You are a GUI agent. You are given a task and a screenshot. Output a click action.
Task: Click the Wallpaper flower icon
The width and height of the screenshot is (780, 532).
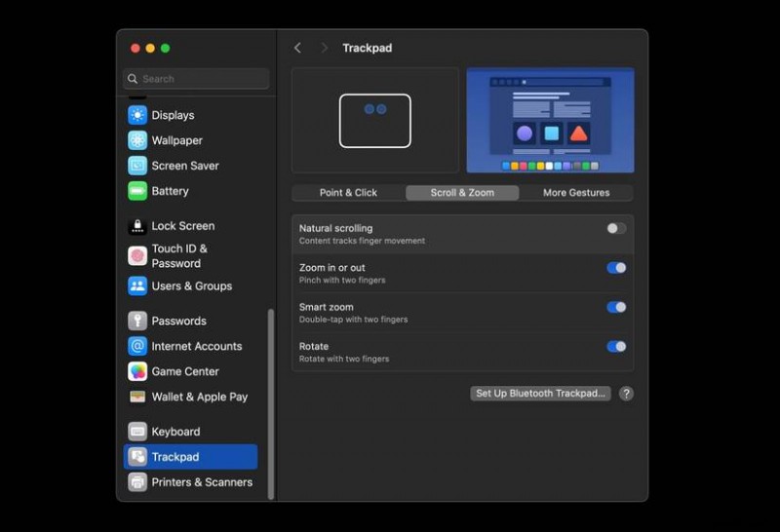[137, 140]
